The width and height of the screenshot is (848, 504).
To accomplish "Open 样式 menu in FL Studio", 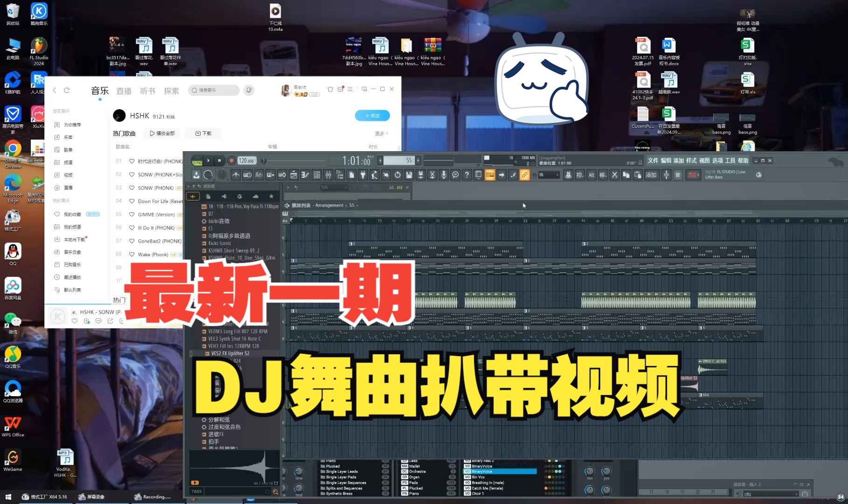I will click(x=691, y=160).
